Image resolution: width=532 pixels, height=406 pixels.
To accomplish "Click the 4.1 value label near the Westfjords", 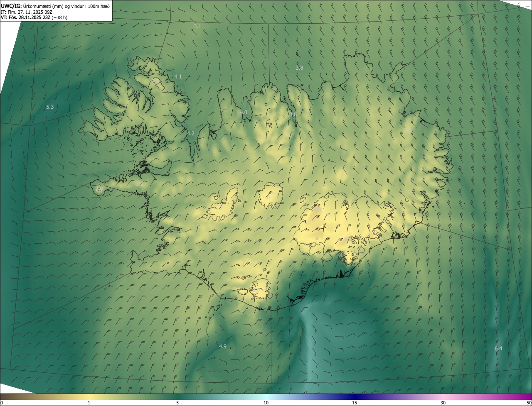I will tap(178, 76).
